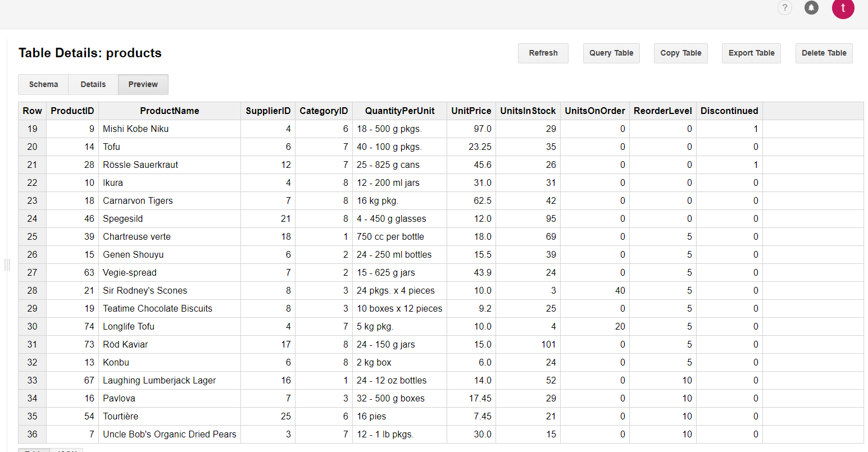Open the Details tab

(93, 84)
